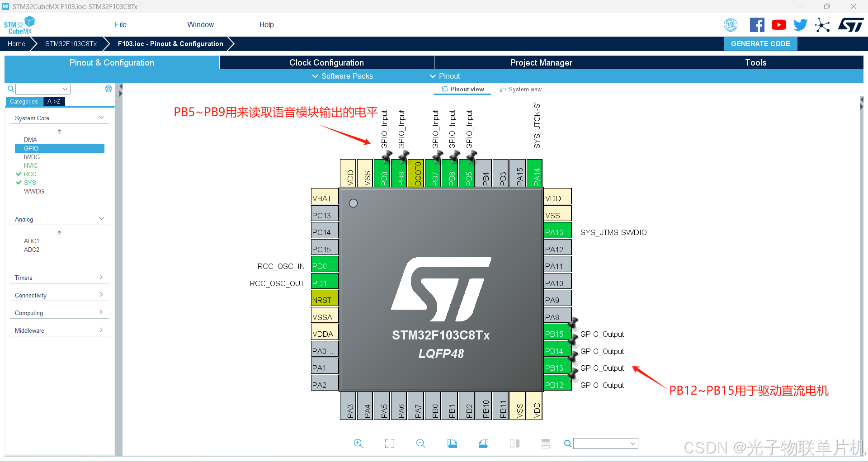Viewport: 868px width, 462px height.
Task: Expand the Software Packs menu
Action: point(343,76)
